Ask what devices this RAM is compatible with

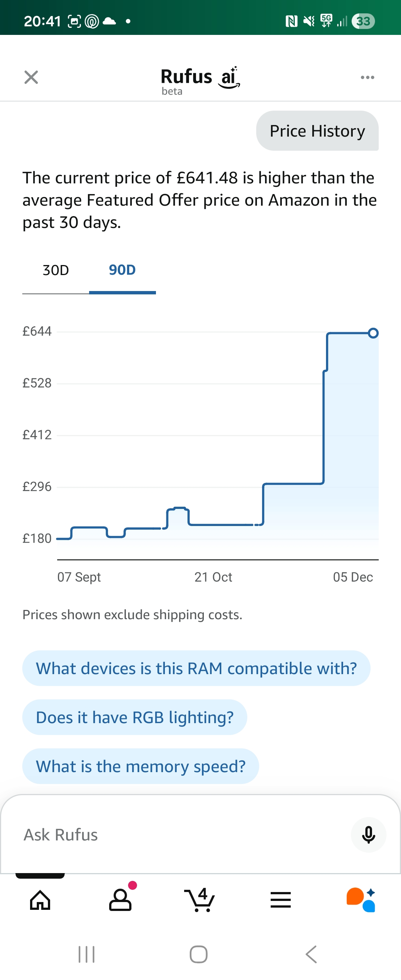tap(196, 669)
